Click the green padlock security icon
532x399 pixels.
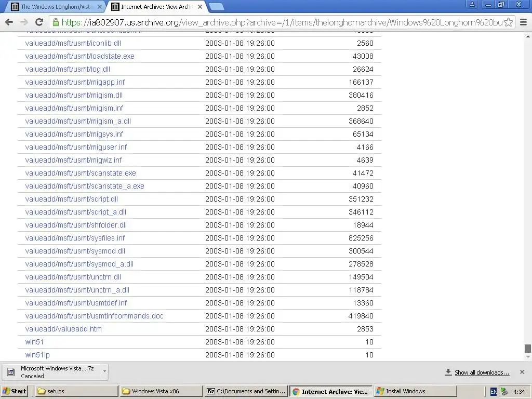[55, 22]
